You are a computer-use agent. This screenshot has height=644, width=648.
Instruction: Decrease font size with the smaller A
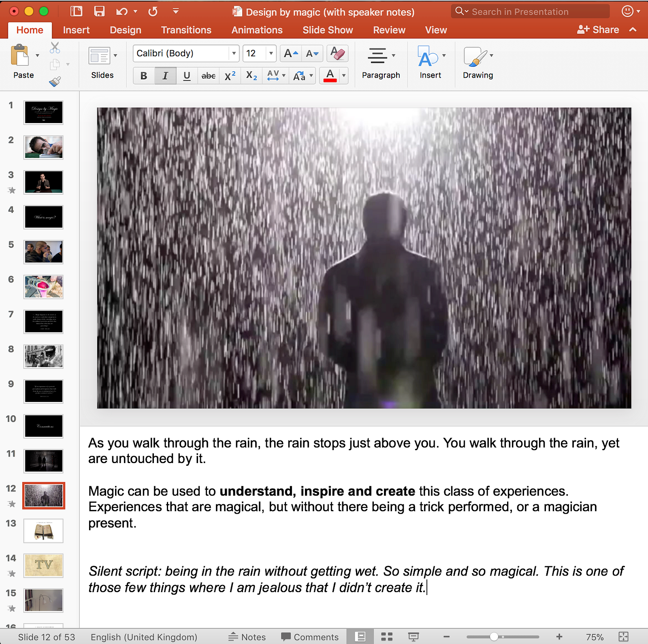coord(312,53)
